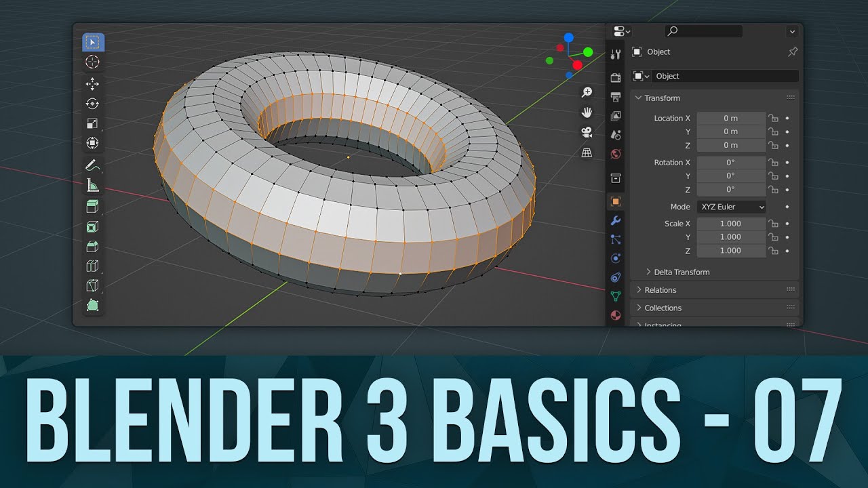Choose the Measure ruler tool

click(x=93, y=184)
